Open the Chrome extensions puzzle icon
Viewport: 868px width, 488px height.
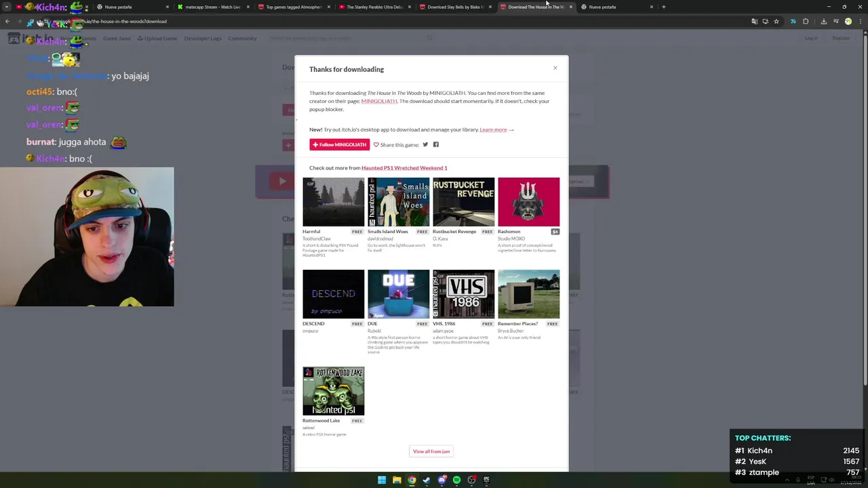point(806,21)
